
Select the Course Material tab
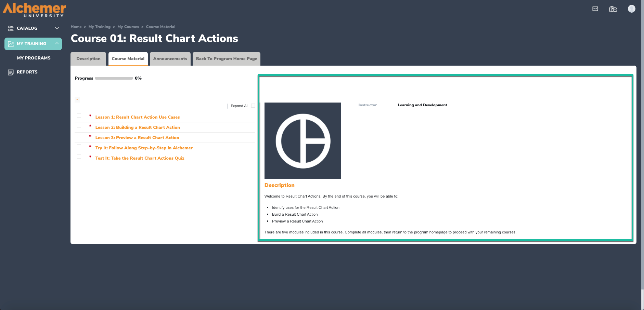(128, 59)
